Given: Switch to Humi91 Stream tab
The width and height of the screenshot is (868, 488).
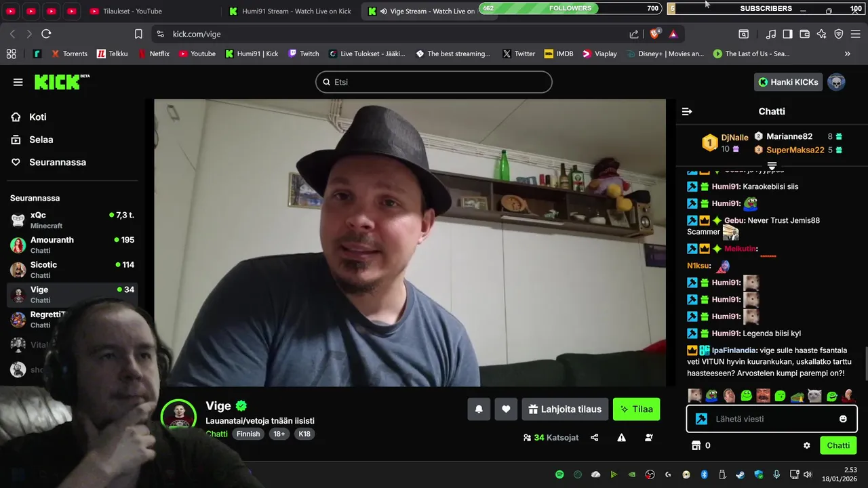Looking at the screenshot, I should [x=290, y=11].
